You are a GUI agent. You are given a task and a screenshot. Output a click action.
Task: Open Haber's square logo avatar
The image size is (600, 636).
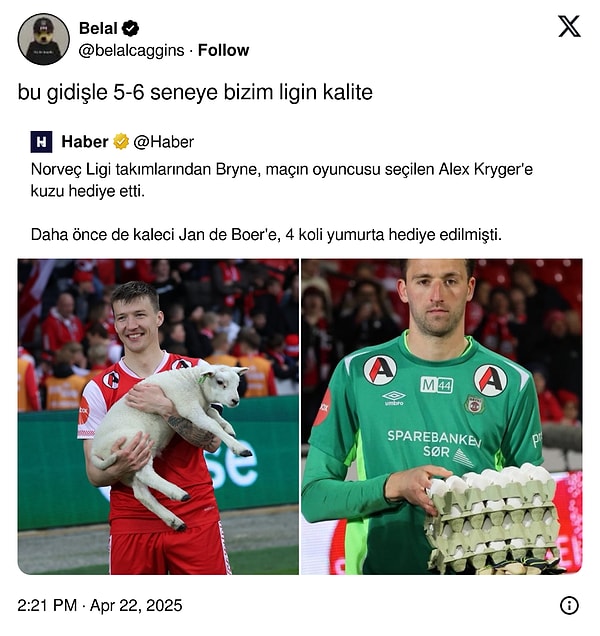tap(41, 142)
